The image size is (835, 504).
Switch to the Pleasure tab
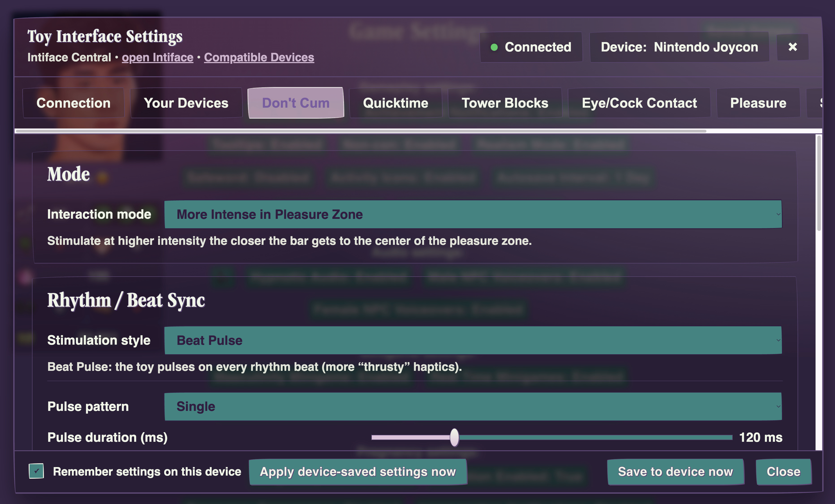[758, 103]
